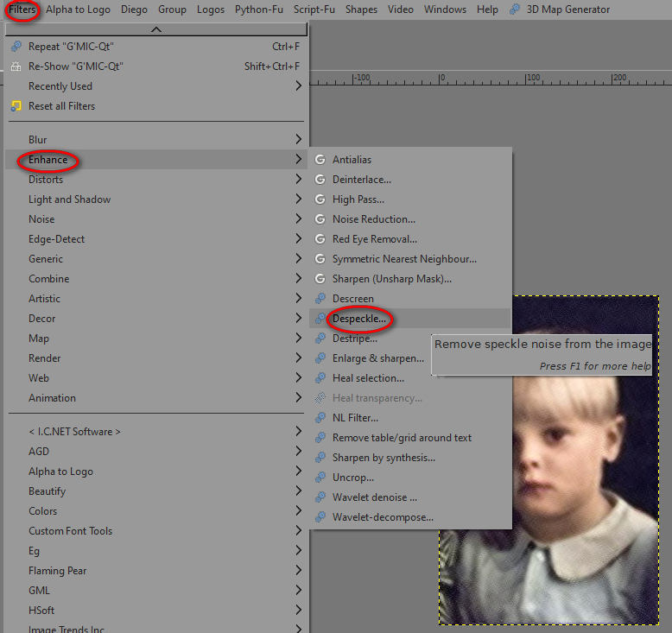This screenshot has height=633, width=672.
Task: Click the GEGL icon beside Deinterlace
Action: click(320, 180)
